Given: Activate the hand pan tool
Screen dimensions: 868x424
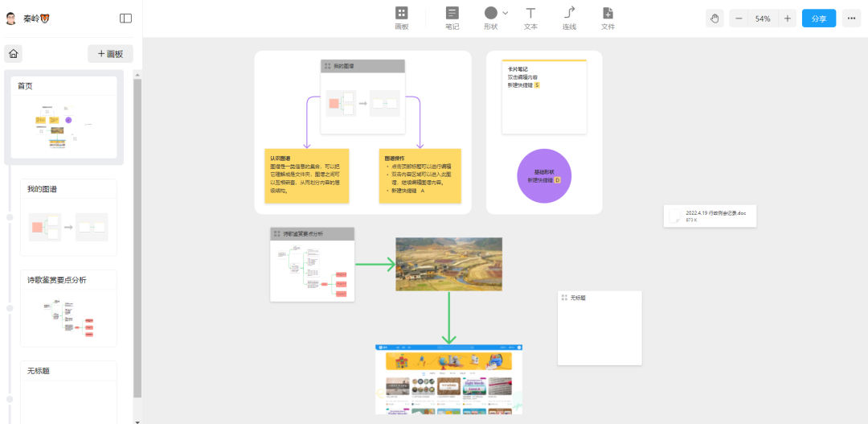Looking at the screenshot, I should 714,19.
